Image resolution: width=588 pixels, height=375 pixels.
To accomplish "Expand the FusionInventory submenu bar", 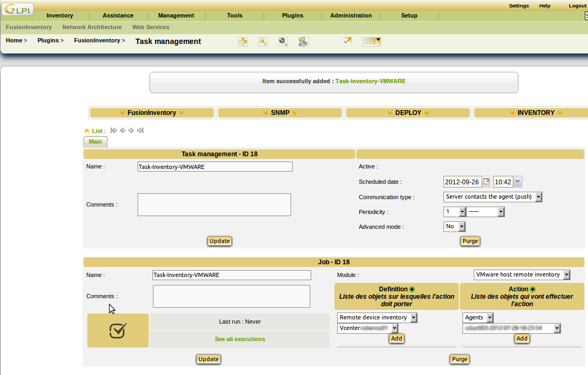I will 152,113.
